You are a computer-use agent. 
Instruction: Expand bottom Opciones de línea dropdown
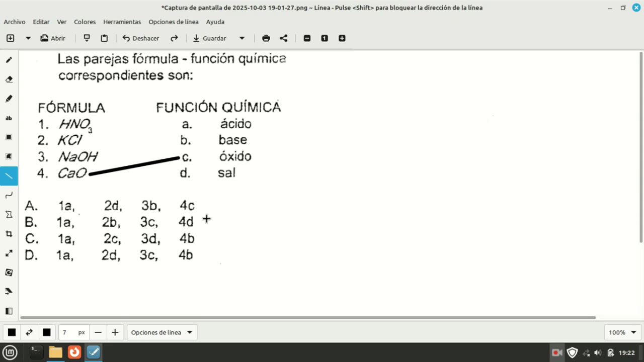pyautogui.click(x=162, y=332)
